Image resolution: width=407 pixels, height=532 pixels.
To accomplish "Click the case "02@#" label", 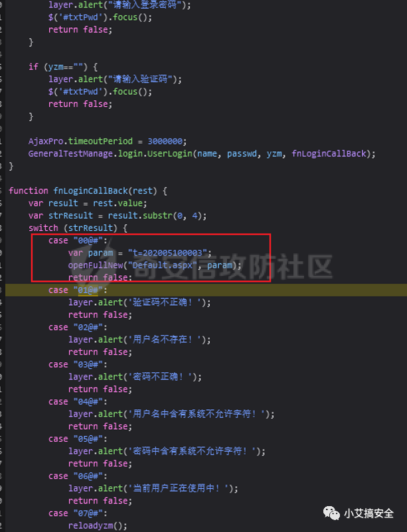I will [x=78, y=327].
